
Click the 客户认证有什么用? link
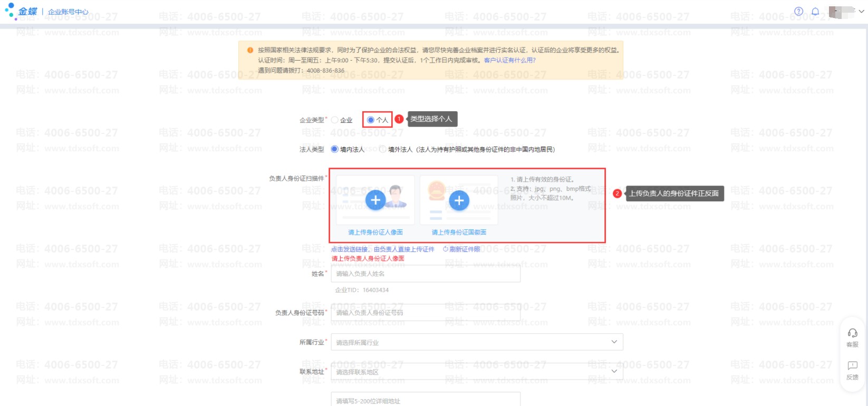point(509,60)
